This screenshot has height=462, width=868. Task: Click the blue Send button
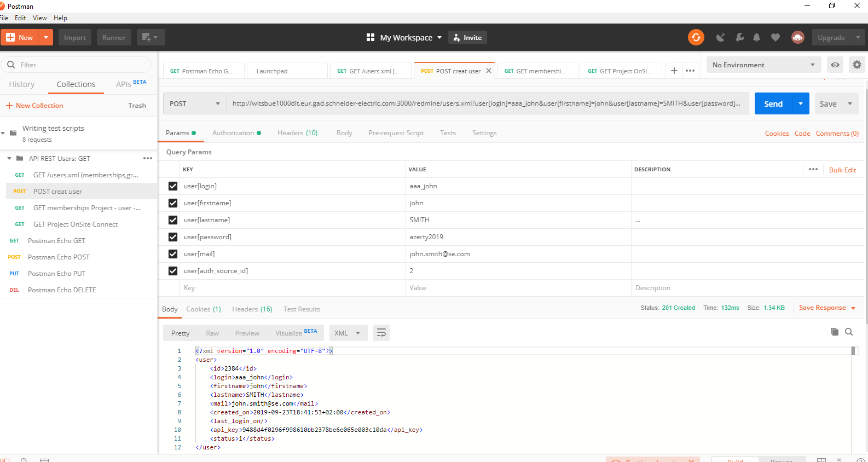click(773, 103)
